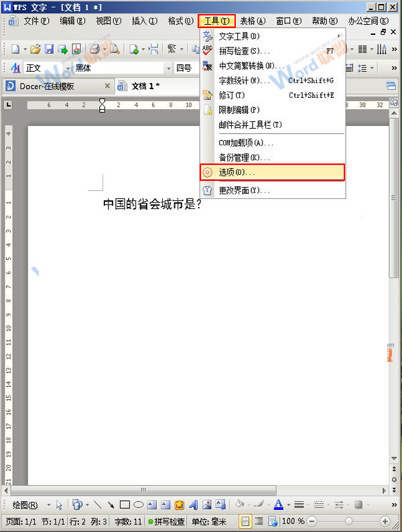Click the tab stop type selector L button
Screen dimensions: 402x532
[x=8, y=105]
